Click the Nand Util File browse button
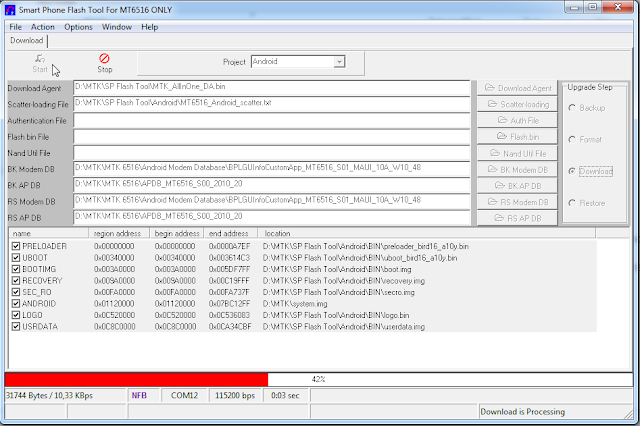This screenshot has height=426, width=640. (x=517, y=153)
